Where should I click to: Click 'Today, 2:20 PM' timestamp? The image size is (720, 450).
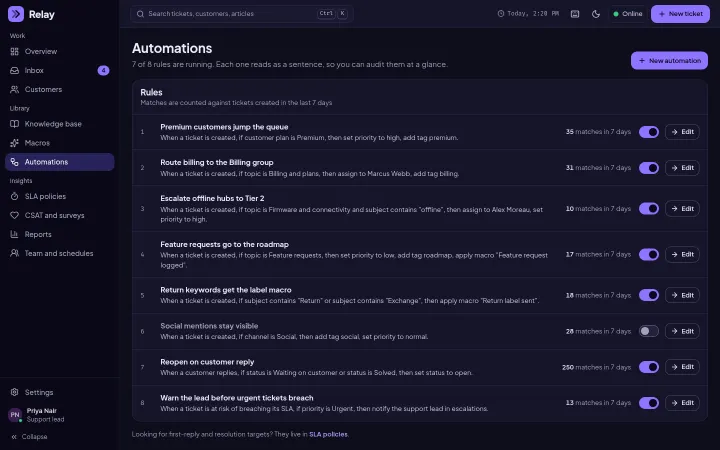(533, 14)
